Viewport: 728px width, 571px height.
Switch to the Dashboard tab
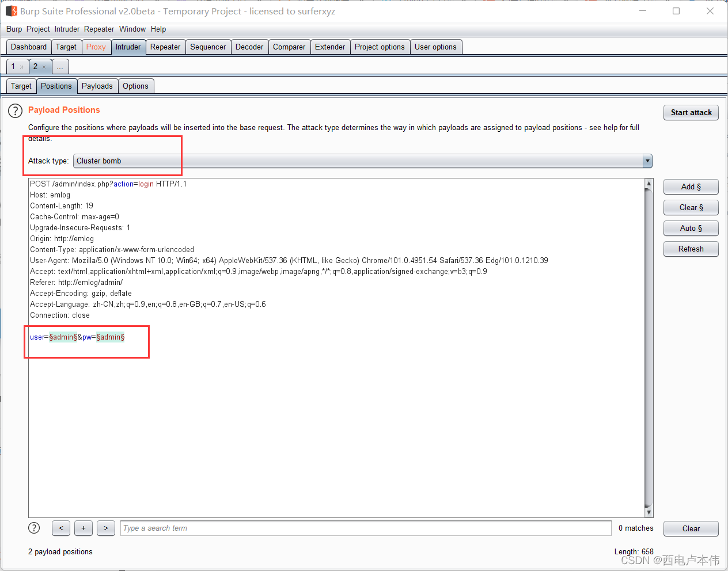point(29,47)
